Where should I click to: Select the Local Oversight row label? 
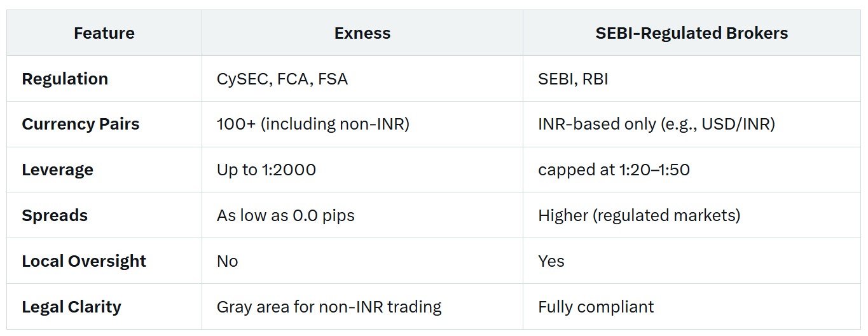84,261
